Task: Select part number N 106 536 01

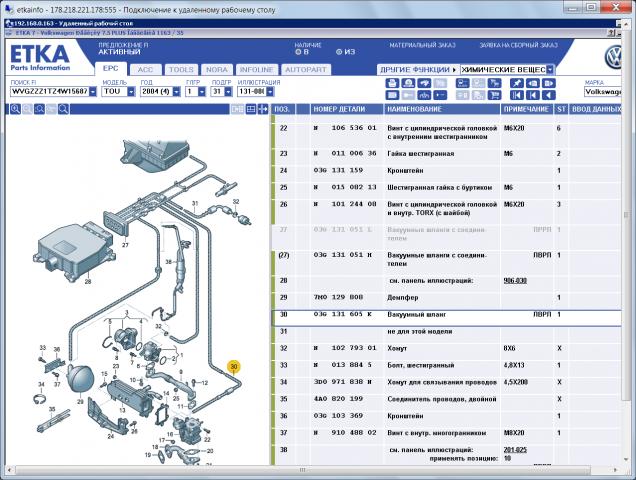Action: pyautogui.click(x=345, y=128)
